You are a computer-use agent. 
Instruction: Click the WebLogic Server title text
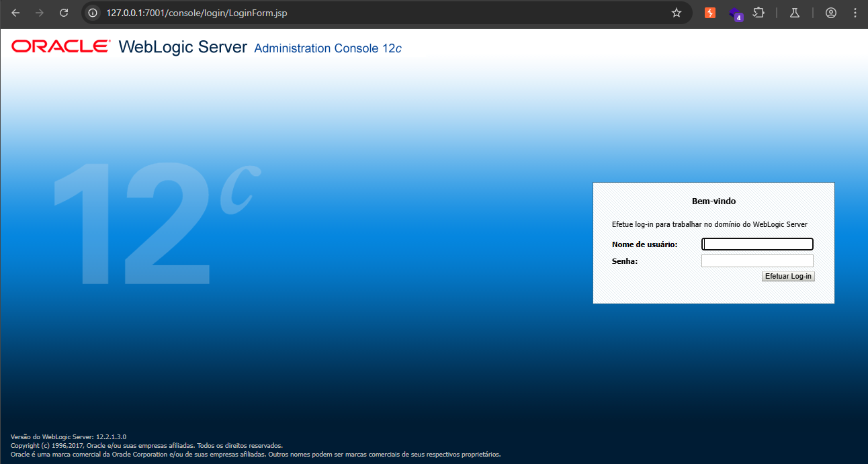[x=183, y=47]
